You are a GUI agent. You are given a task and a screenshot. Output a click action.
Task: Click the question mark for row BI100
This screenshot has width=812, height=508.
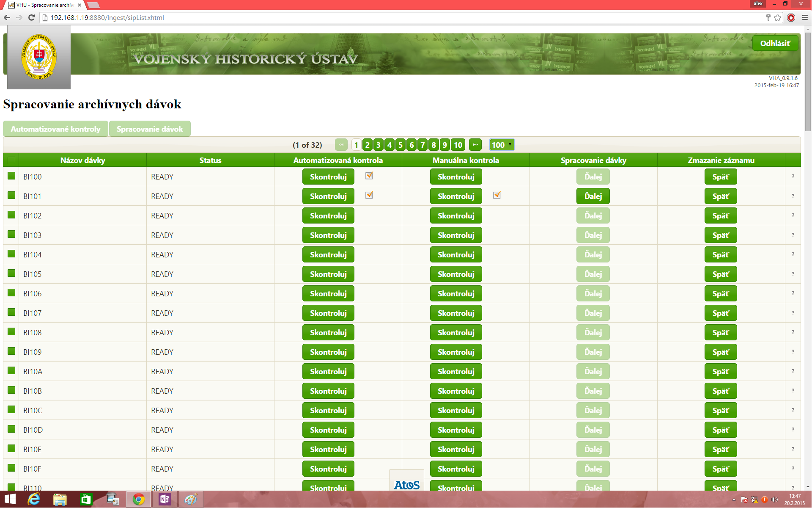coord(793,177)
